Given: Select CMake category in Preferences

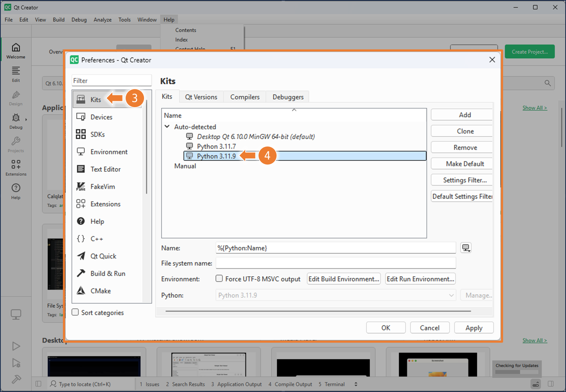Looking at the screenshot, I should point(107,291).
